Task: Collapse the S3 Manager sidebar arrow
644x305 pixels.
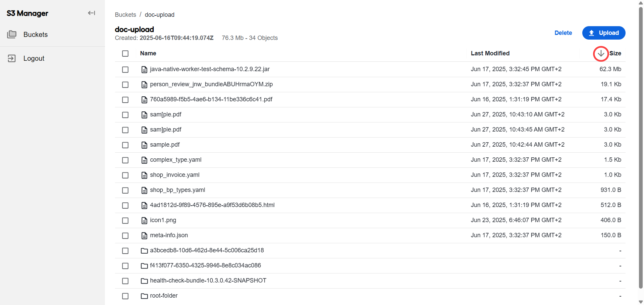Action: pyautogui.click(x=92, y=13)
